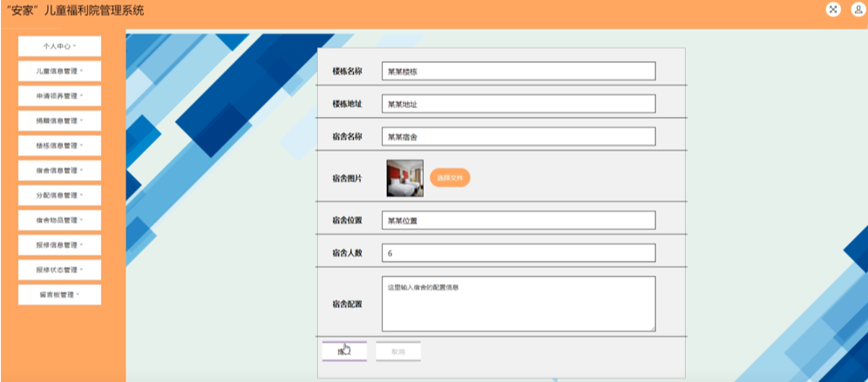
Task: Toggle fullscreen with the expand icon
Action: tap(833, 10)
